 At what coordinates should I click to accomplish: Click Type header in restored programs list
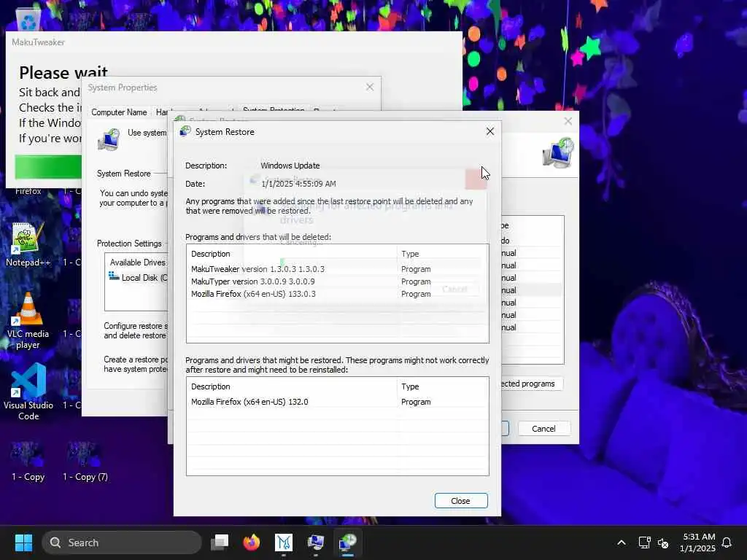click(x=443, y=386)
